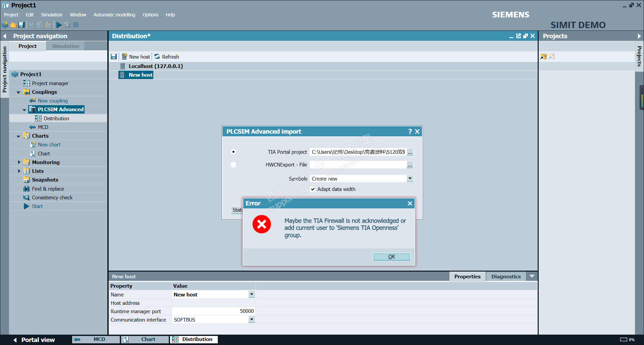Open the Name property dropdown

pos(252,294)
